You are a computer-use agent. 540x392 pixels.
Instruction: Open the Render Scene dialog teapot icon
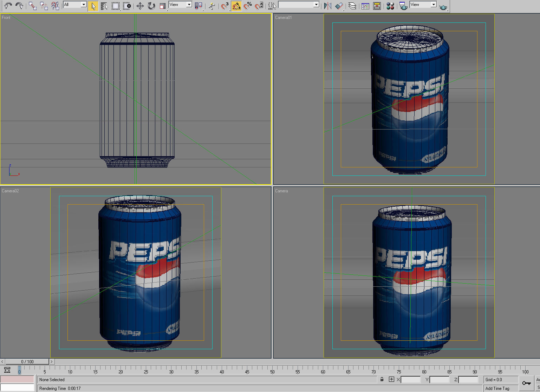click(x=403, y=6)
